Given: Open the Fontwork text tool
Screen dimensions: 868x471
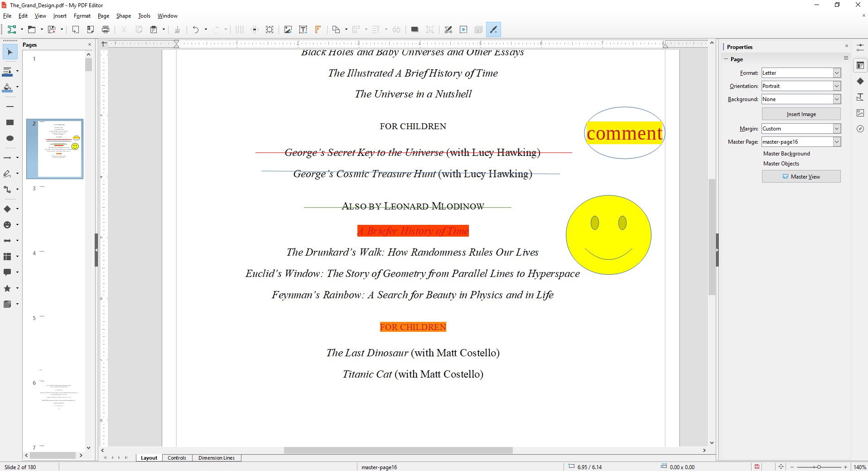Looking at the screenshot, I should [318, 29].
